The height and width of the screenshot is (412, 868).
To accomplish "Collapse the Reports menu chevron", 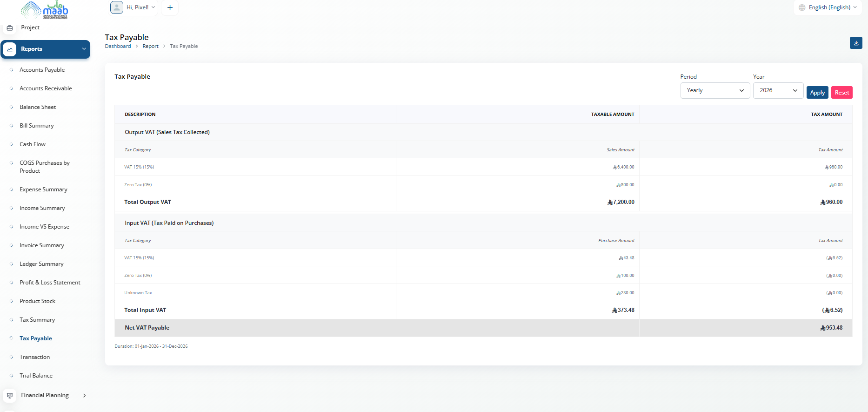I will click(x=84, y=49).
